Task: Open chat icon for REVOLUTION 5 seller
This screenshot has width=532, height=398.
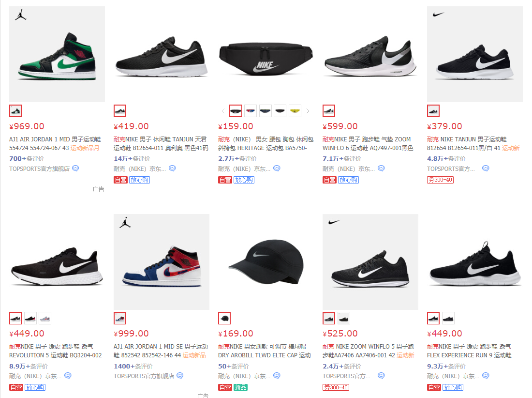Action: (68, 375)
